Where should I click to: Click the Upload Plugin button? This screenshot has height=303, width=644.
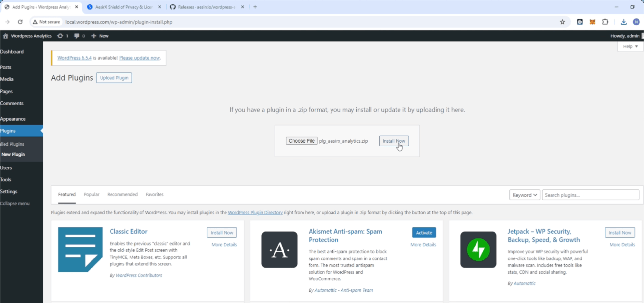[114, 78]
